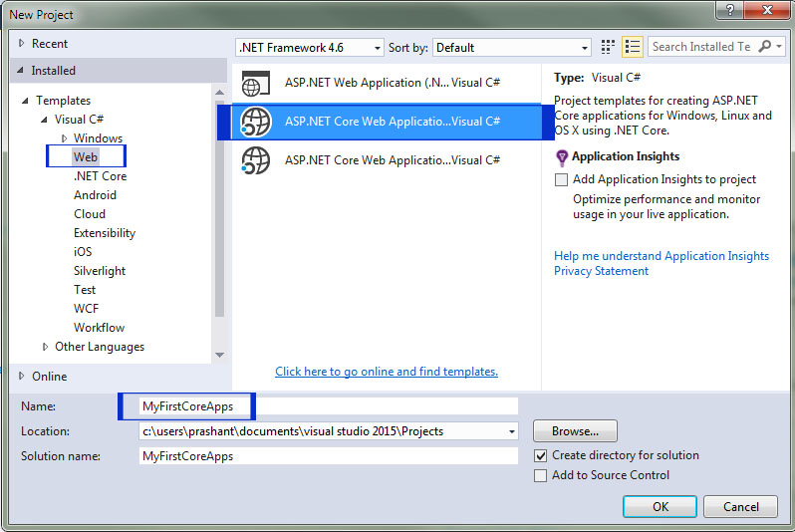This screenshot has width=795, height=532.
Task: Click the third template's globe icon
Action: [255, 160]
